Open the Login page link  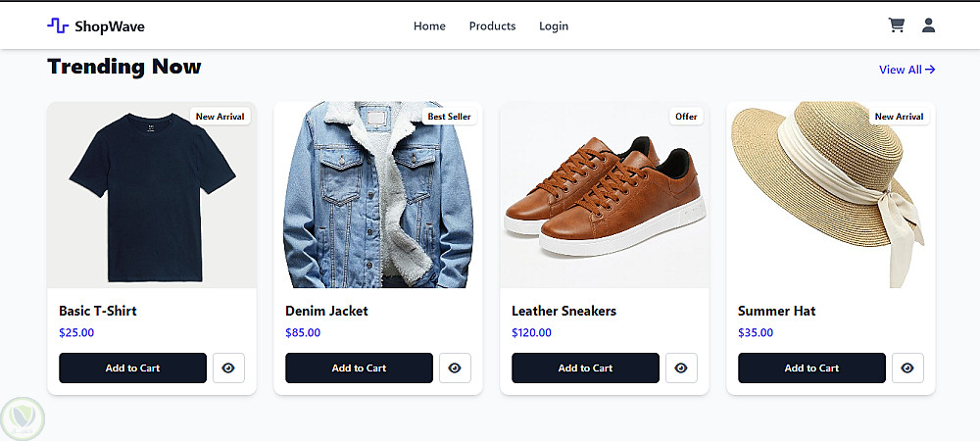[554, 26]
